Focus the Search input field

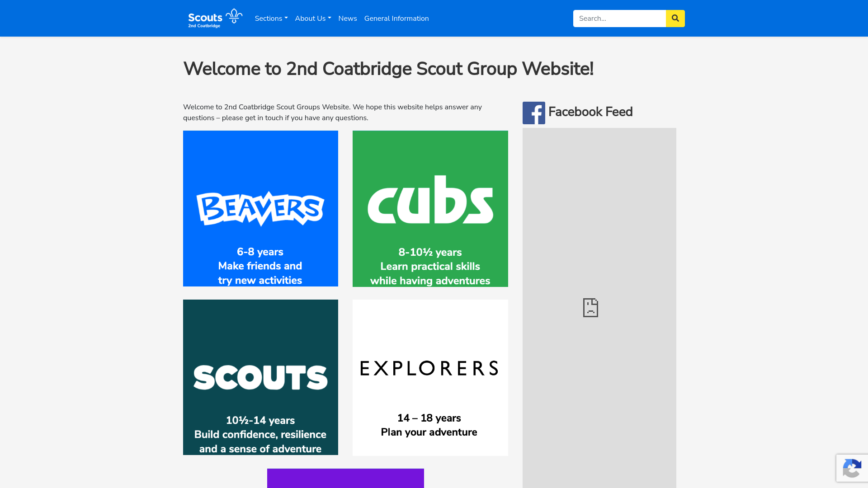tap(619, 19)
